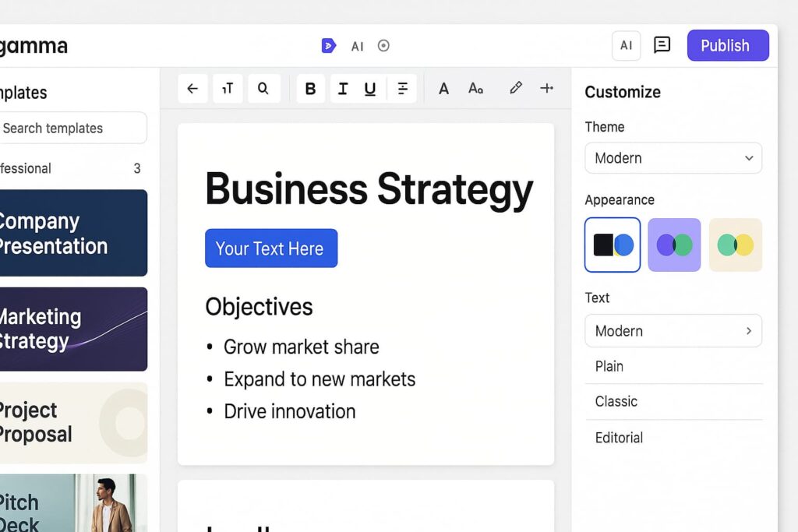Viewport: 798px width, 532px height.
Task: Publish the presentation
Action: [x=728, y=45]
